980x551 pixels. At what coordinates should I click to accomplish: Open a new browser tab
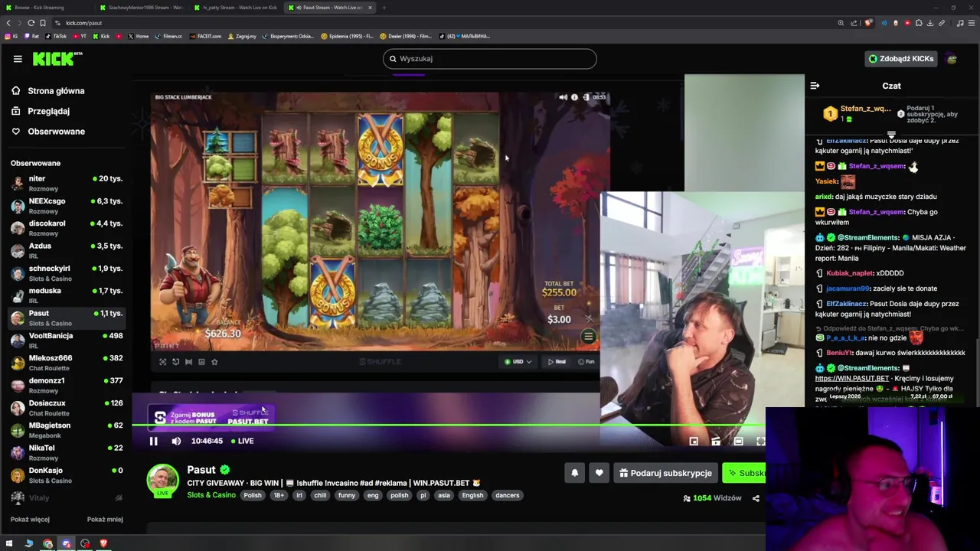tap(384, 8)
